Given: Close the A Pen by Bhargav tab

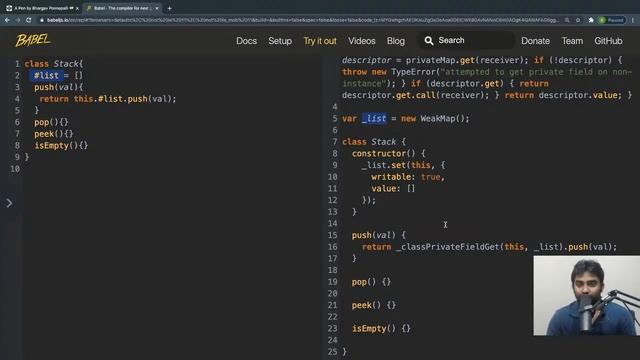Looking at the screenshot, I should (x=77, y=8).
